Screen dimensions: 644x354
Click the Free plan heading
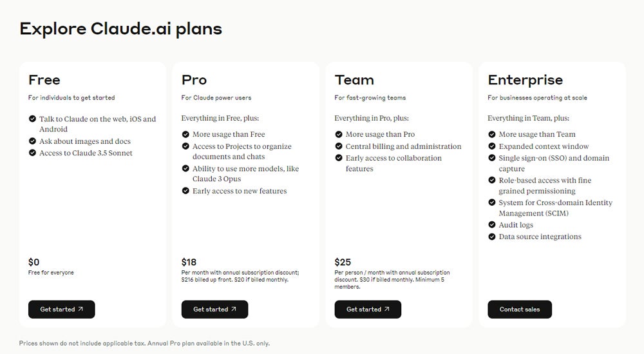(44, 80)
